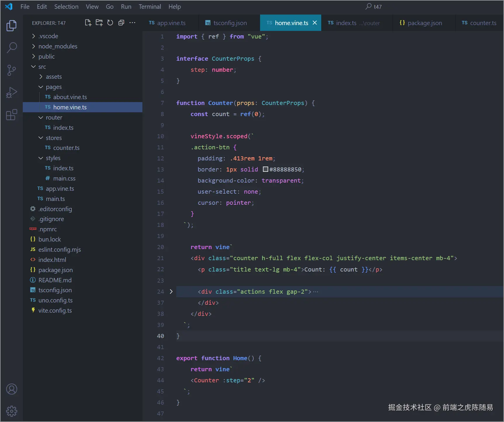The height and width of the screenshot is (422, 504).
Task: Open the Manage settings gear
Action: 11,411
